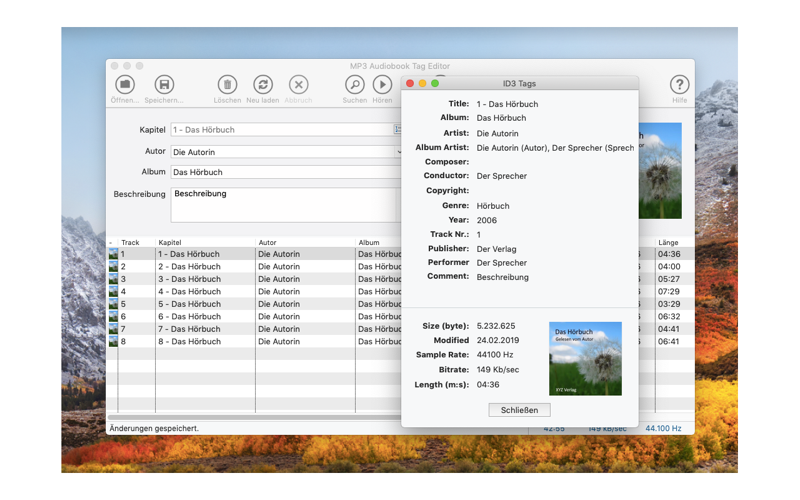Play audio with the Hören icon
This screenshot has height=500, width=800.
pos(382,86)
